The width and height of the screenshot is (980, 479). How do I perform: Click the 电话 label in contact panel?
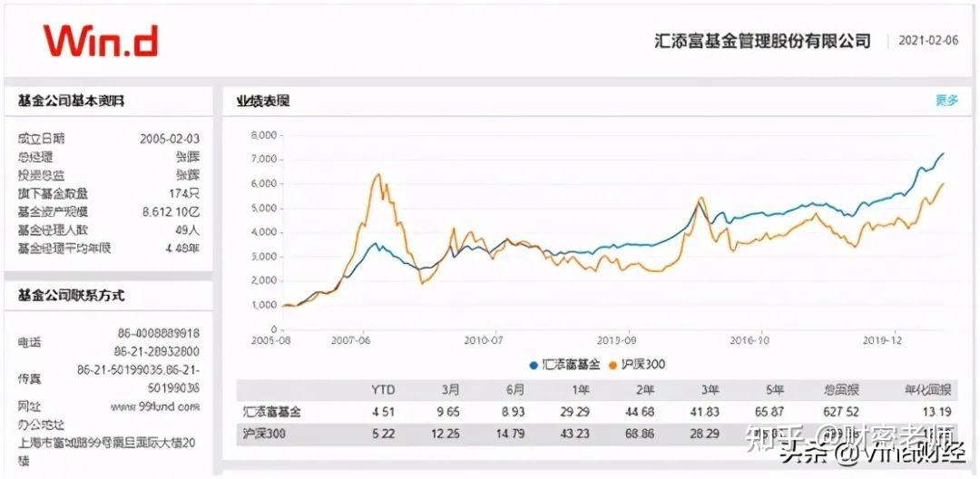tap(29, 342)
